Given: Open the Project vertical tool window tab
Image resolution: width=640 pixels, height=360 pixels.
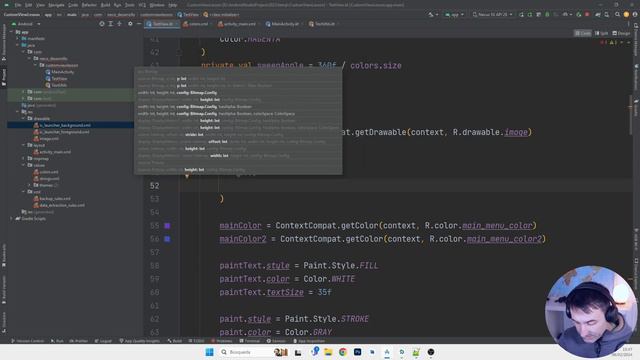Looking at the screenshot, I should (4, 78).
